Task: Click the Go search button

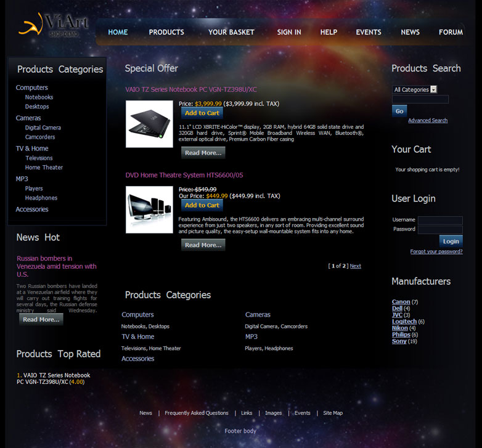Action: [x=399, y=112]
